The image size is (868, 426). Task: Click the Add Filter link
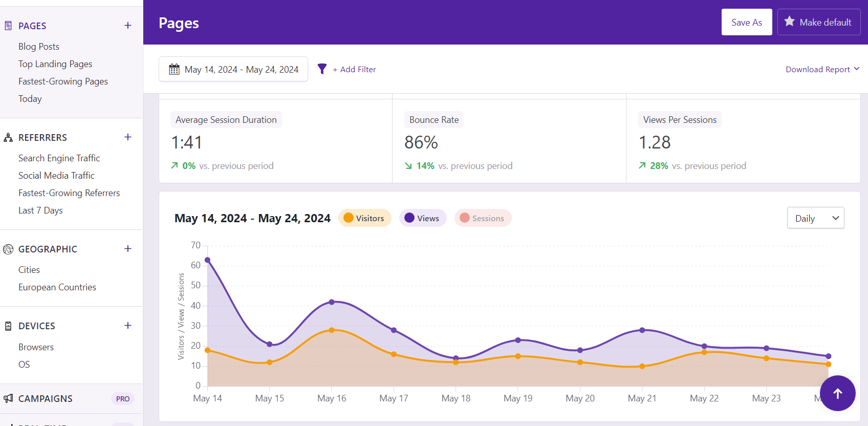(x=354, y=69)
